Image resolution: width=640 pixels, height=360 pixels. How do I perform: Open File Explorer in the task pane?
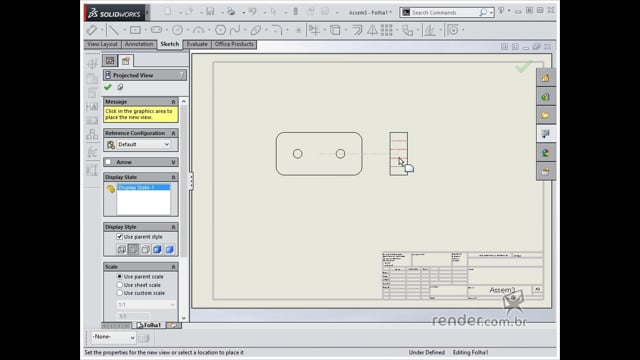pos(546,116)
